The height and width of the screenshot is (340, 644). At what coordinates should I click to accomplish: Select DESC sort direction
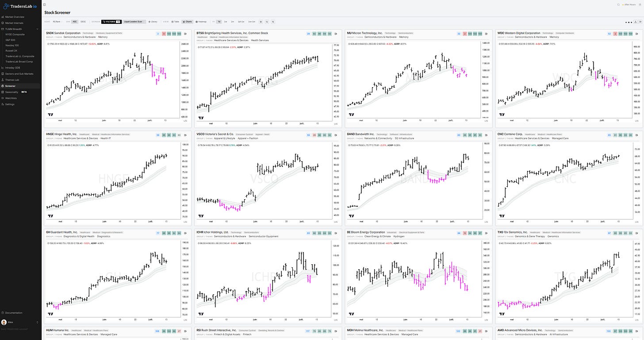(83, 21)
